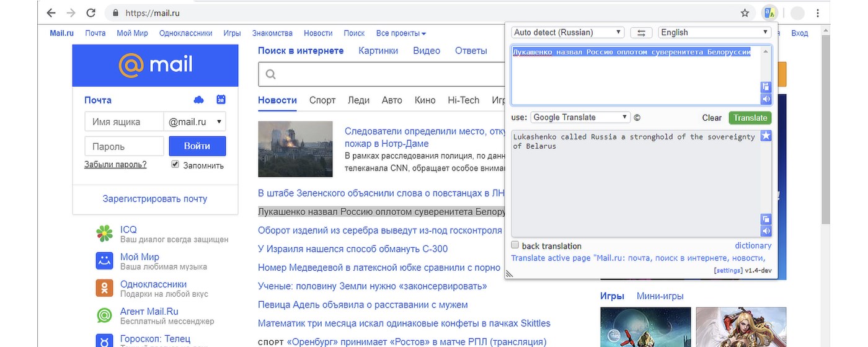Enable back translation checkbox

point(515,245)
